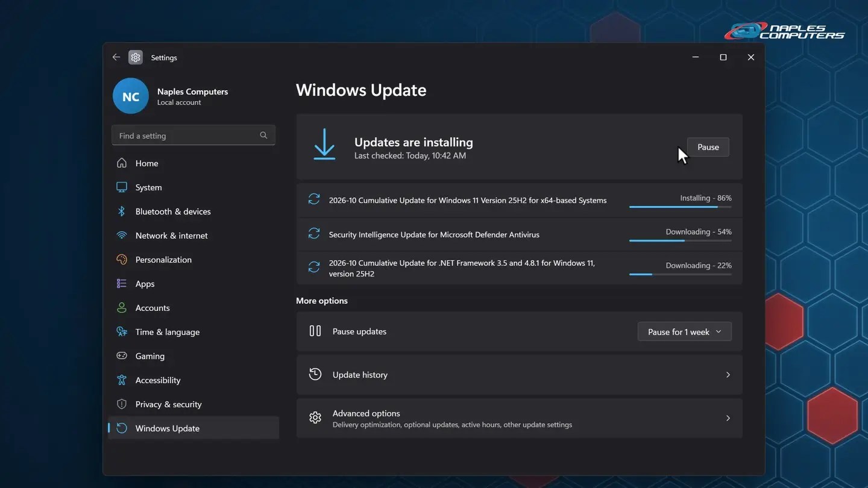Click the Privacy & security shield icon
Viewport: 868px width, 488px height.
122,404
